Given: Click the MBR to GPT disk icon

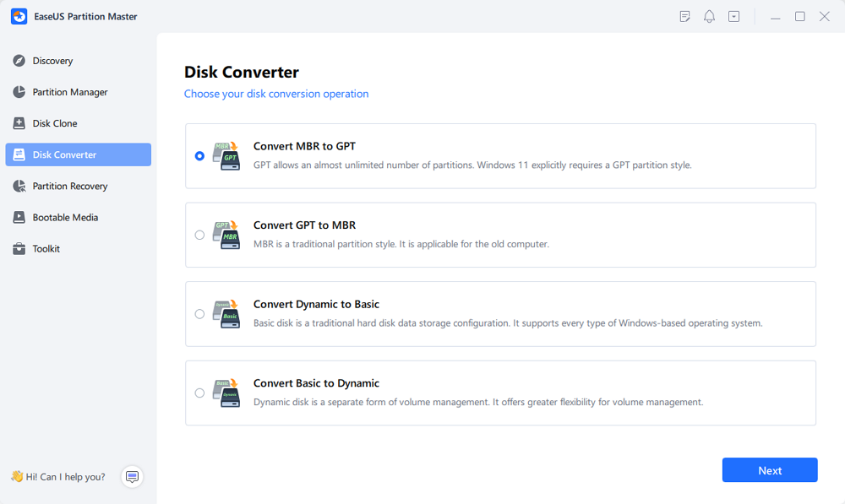Looking at the screenshot, I should [x=226, y=156].
